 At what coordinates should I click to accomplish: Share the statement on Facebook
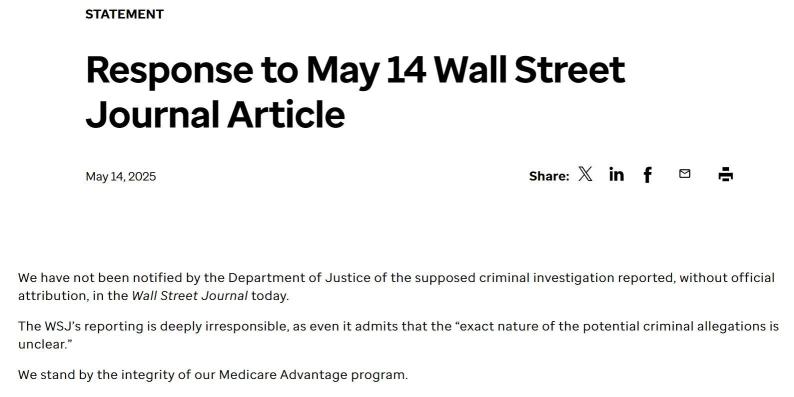[647, 175]
